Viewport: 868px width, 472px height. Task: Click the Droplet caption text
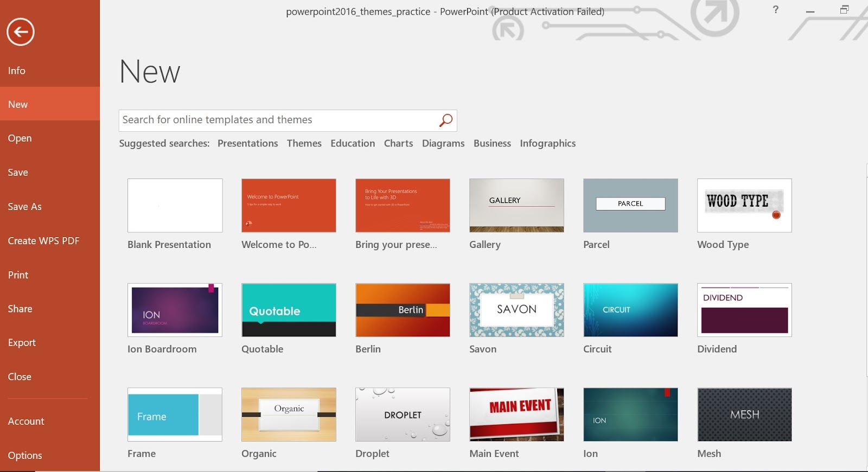pyautogui.click(x=373, y=454)
